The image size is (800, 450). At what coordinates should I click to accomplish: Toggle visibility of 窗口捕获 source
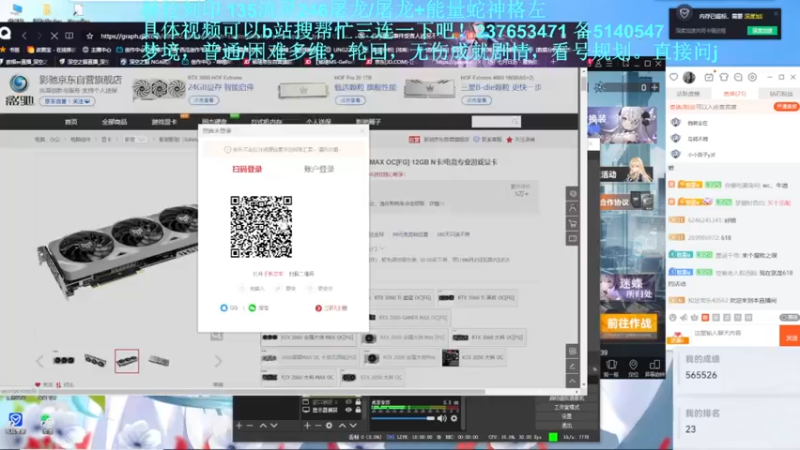point(348,402)
